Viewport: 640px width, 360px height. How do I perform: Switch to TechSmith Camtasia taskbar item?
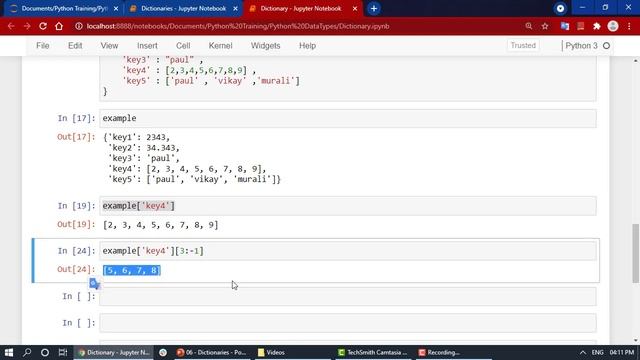tap(373, 352)
